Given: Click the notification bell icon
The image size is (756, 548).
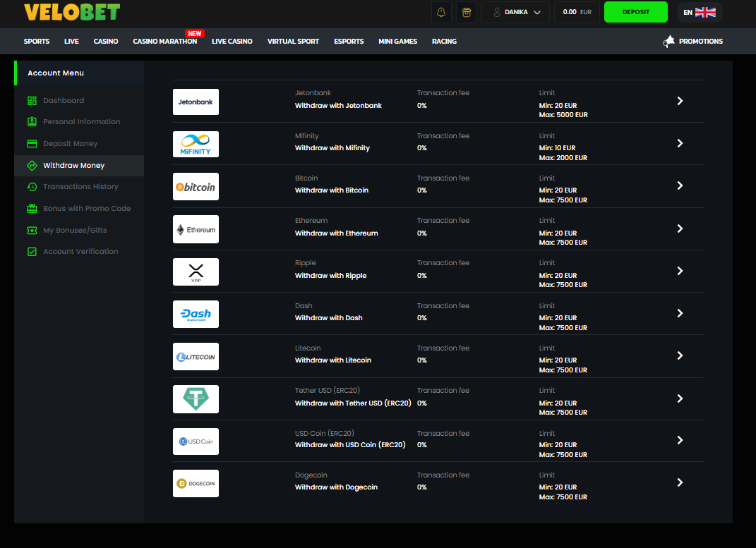Looking at the screenshot, I should click(x=442, y=12).
